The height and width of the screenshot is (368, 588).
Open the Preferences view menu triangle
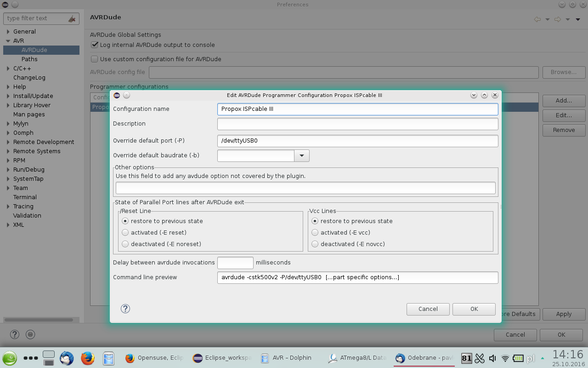578,19
